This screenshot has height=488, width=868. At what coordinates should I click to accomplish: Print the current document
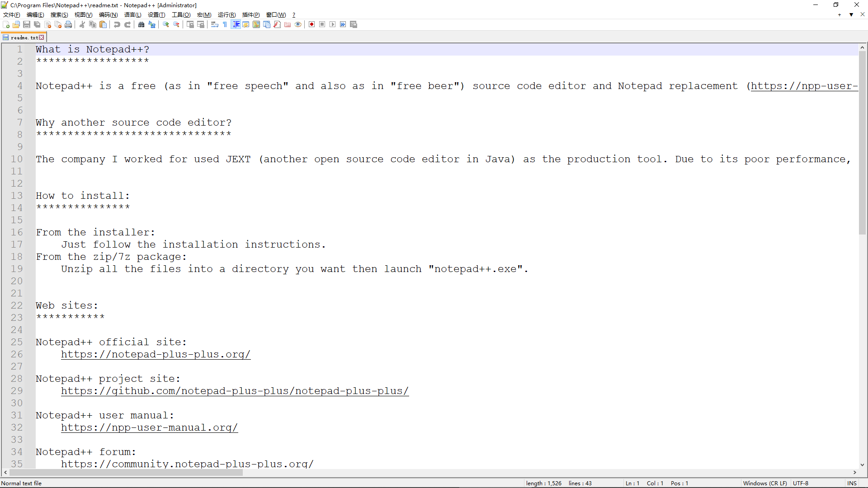coord(68,24)
